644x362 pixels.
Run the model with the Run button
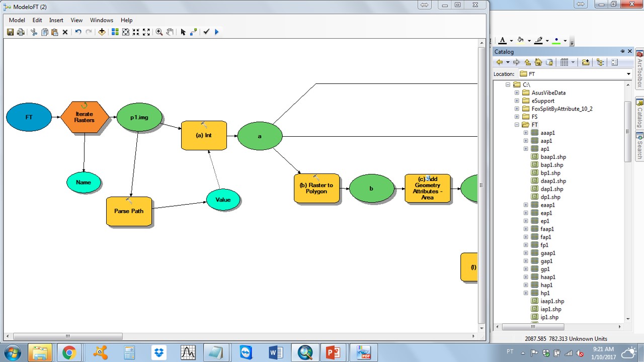[x=216, y=32]
